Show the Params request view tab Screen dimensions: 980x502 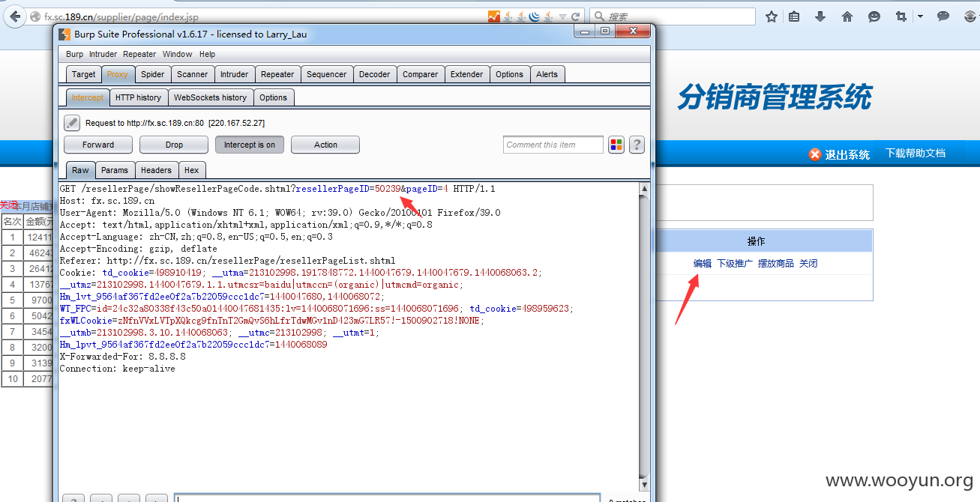click(115, 170)
